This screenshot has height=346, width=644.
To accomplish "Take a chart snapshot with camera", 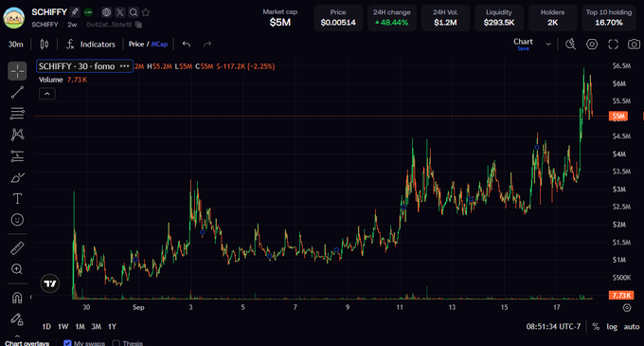I will pos(635,44).
